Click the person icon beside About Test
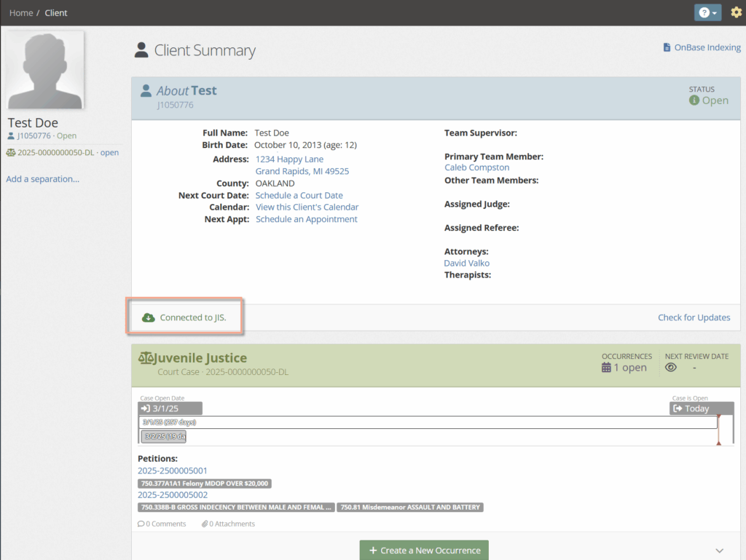Screen dimensions: 746x560 (x=146, y=91)
